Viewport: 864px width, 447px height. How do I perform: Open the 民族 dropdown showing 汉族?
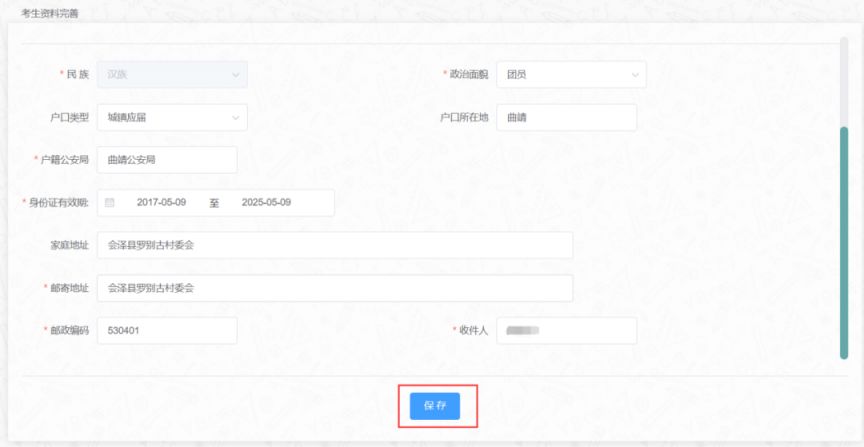[x=172, y=74]
